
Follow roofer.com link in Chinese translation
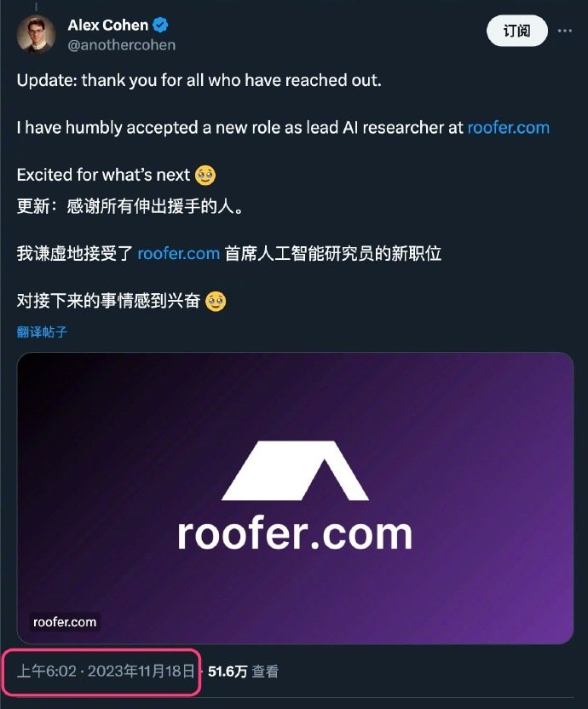(x=179, y=253)
